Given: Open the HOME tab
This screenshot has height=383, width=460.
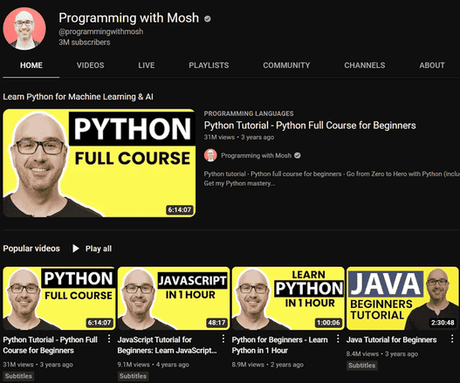Looking at the screenshot, I should [31, 65].
